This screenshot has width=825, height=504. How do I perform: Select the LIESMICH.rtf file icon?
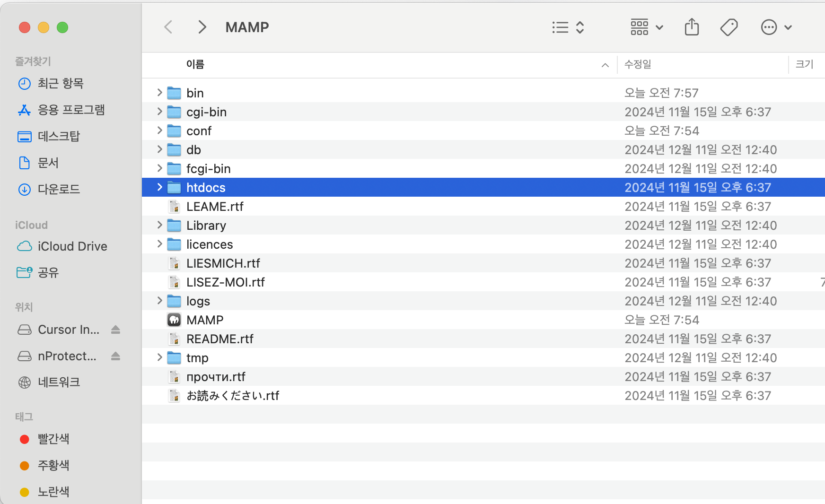coord(174,263)
